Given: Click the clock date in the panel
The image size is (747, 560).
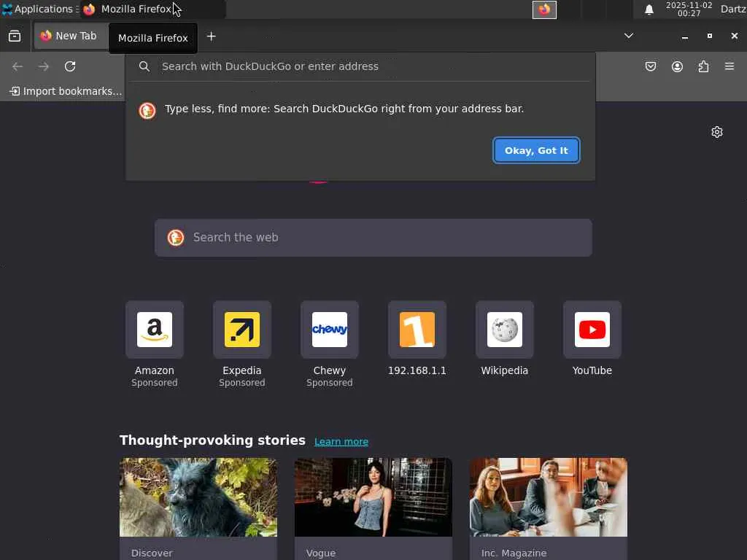Looking at the screenshot, I should [689, 9].
